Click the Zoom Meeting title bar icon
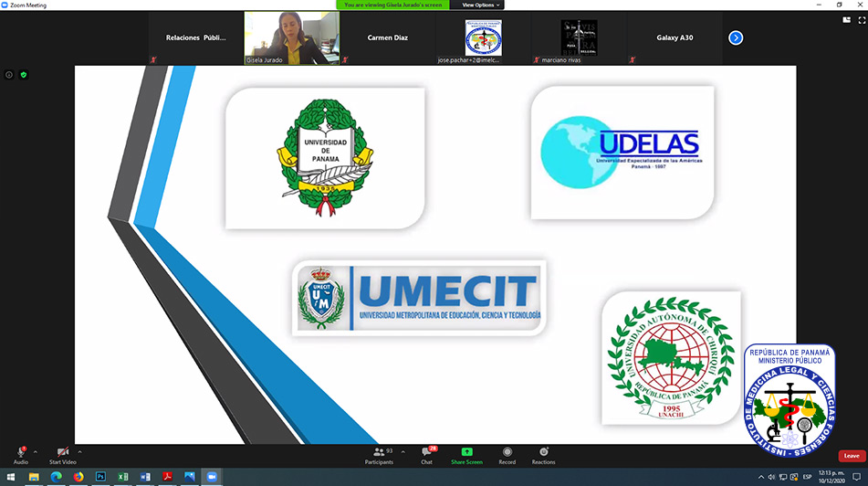The image size is (868, 486). [5, 5]
